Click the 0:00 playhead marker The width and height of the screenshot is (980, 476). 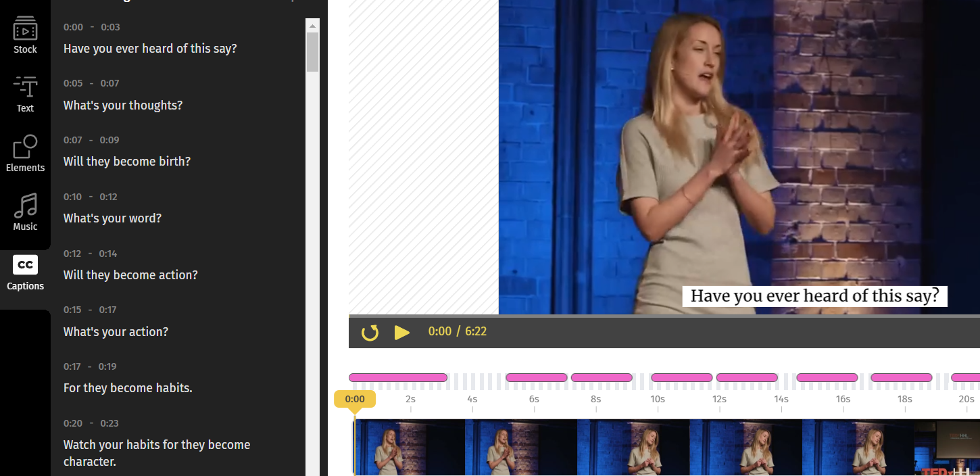[x=355, y=400]
